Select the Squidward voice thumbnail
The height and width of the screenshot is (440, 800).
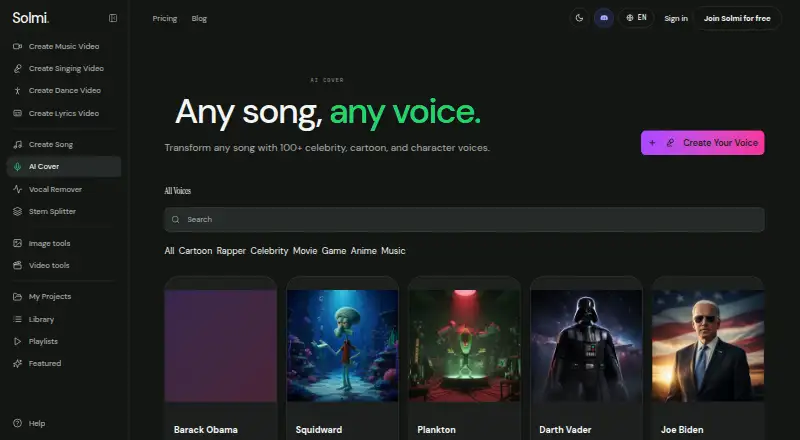tap(342, 346)
